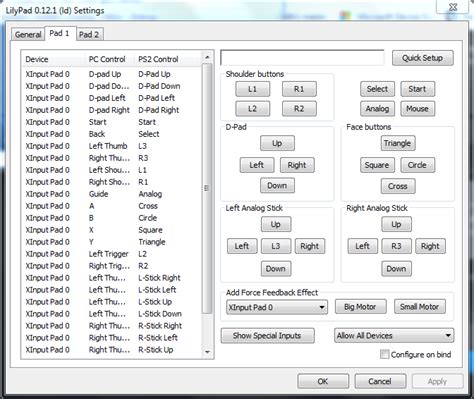
Task: Click the Apply button
Action: 437,381
